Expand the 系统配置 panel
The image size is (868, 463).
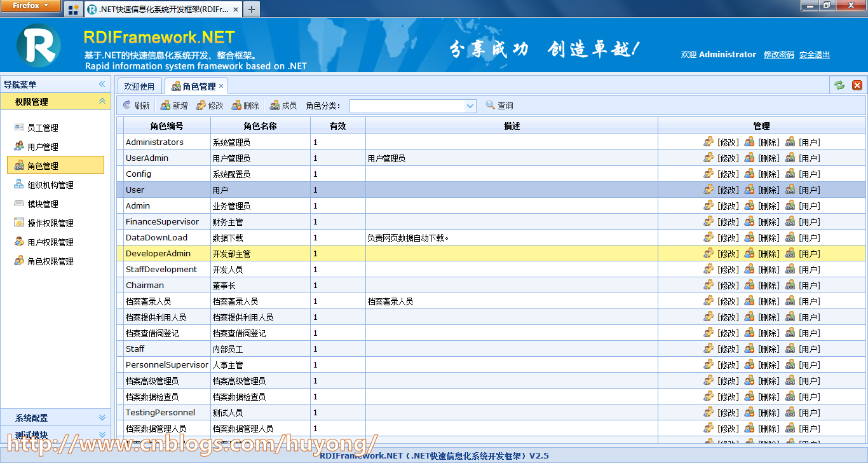click(x=55, y=418)
